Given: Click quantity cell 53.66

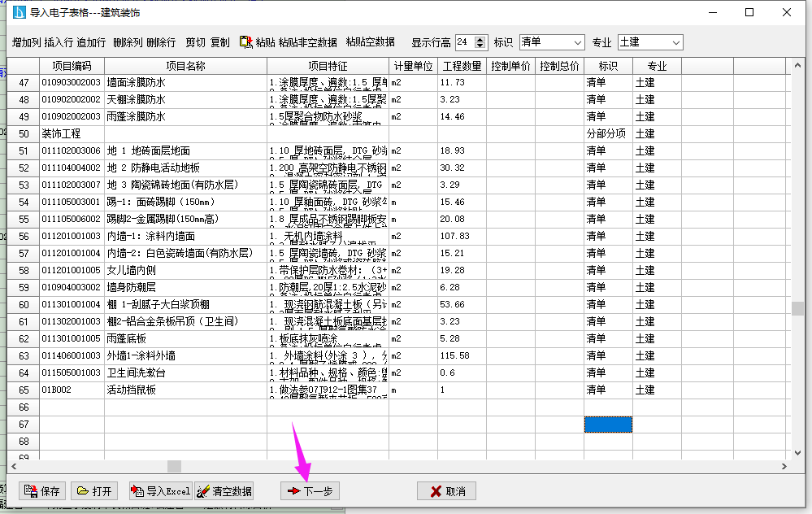Looking at the screenshot, I should (x=462, y=305).
